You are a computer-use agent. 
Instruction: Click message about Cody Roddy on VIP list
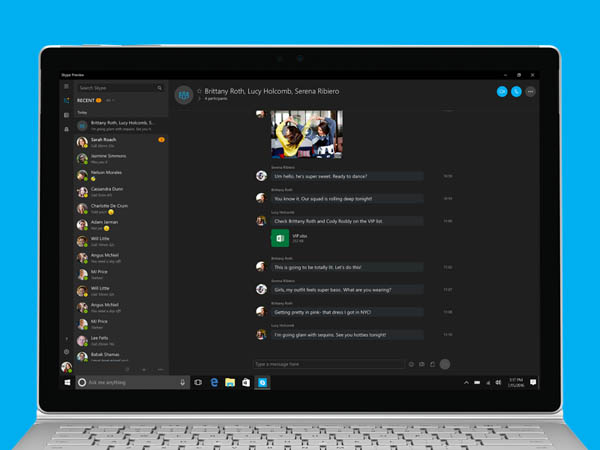(x=347, y=221)
